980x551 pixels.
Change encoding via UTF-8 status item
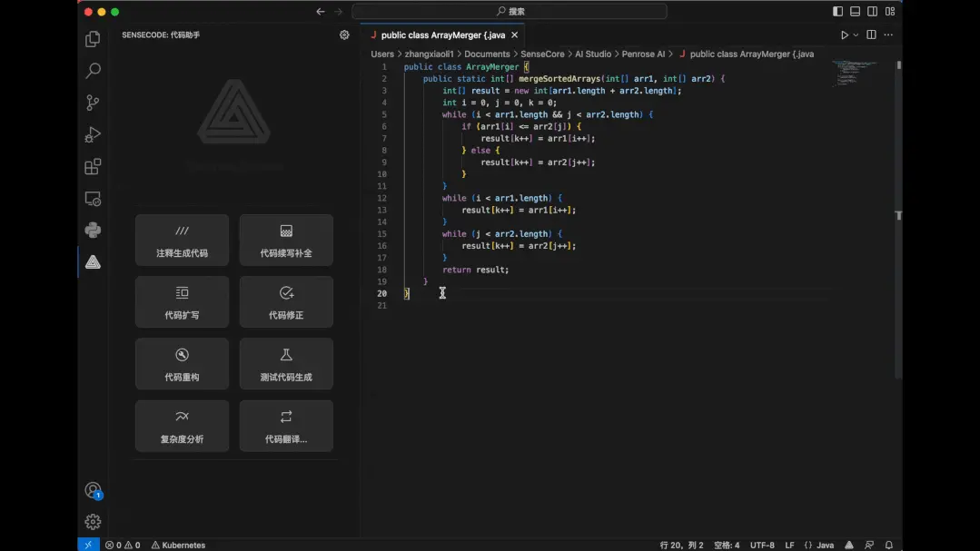[x=762, y=545]
